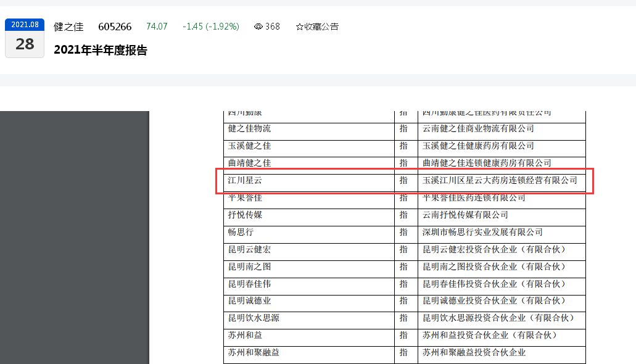The width and height of the screenshot is (636, 364).
Task: Click the title 2021年半年度报告
Action: 100,51
